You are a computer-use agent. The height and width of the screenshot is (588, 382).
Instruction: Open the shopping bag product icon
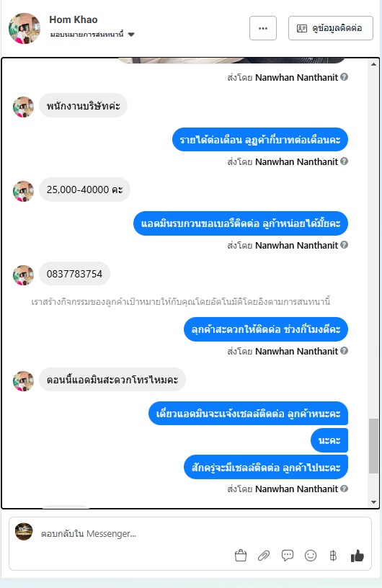(241, 556)
